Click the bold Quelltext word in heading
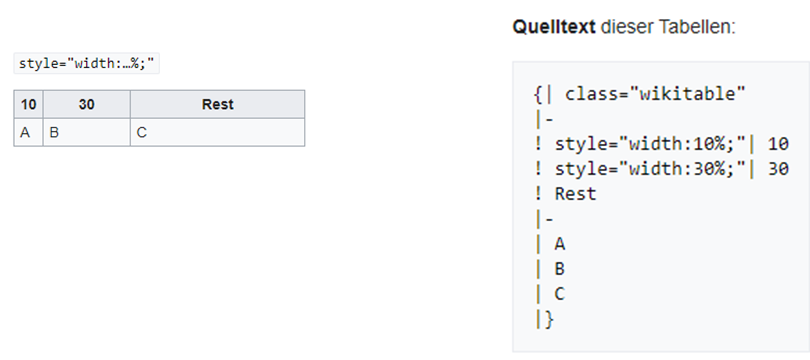Viewport: 810px width, 360px height. (554, 27)
